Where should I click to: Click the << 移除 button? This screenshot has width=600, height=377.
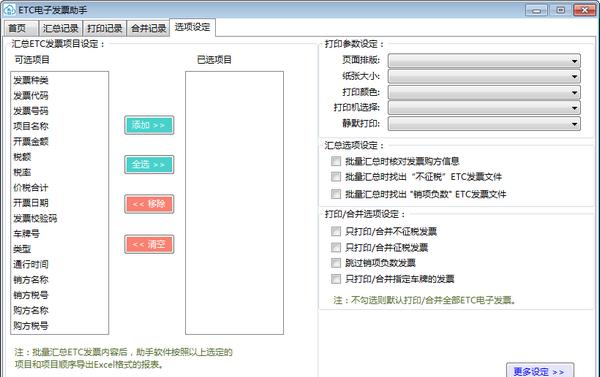click(x=149, y=204)
